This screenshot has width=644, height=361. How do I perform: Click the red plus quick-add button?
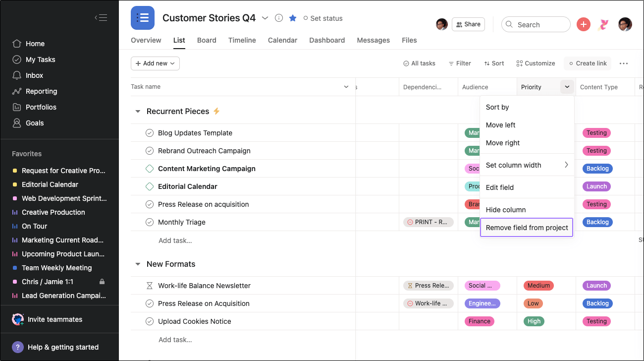pyautogui.click(x=584, y=24)
